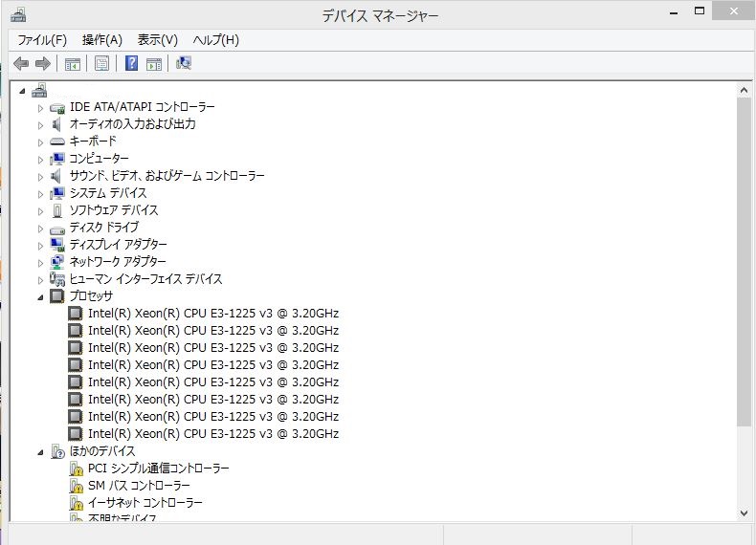756x545 pixels.
Task: Select PCI シンプル通信コントローラー device
Action: tap(158, 469)
